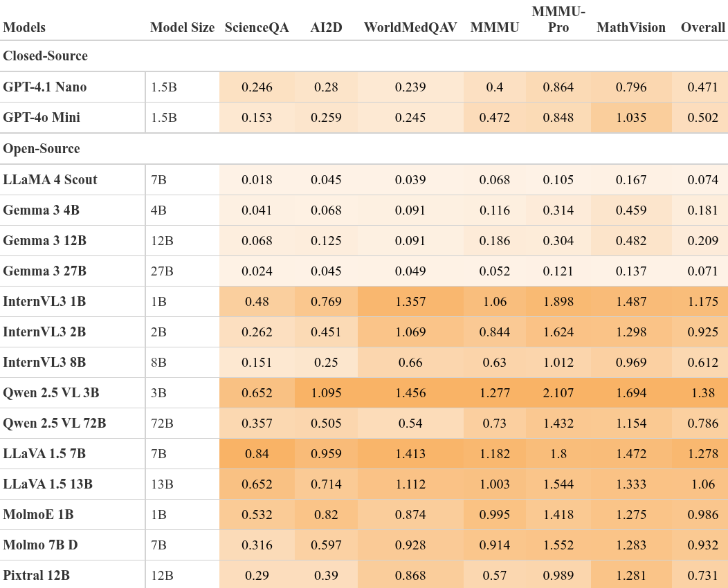Select the GPT-4.1 Nano row name
This screenshot has width=728, height=588.
45,87
